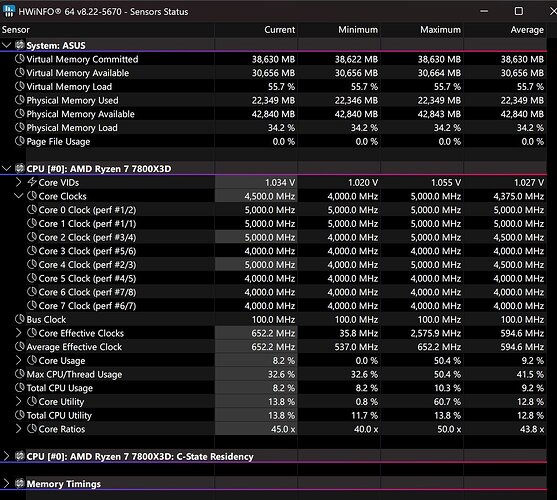This screenshot has height=500, width=557.
Task: Select the Total CPU Usage row label
Action: click(x=60, y=388)
